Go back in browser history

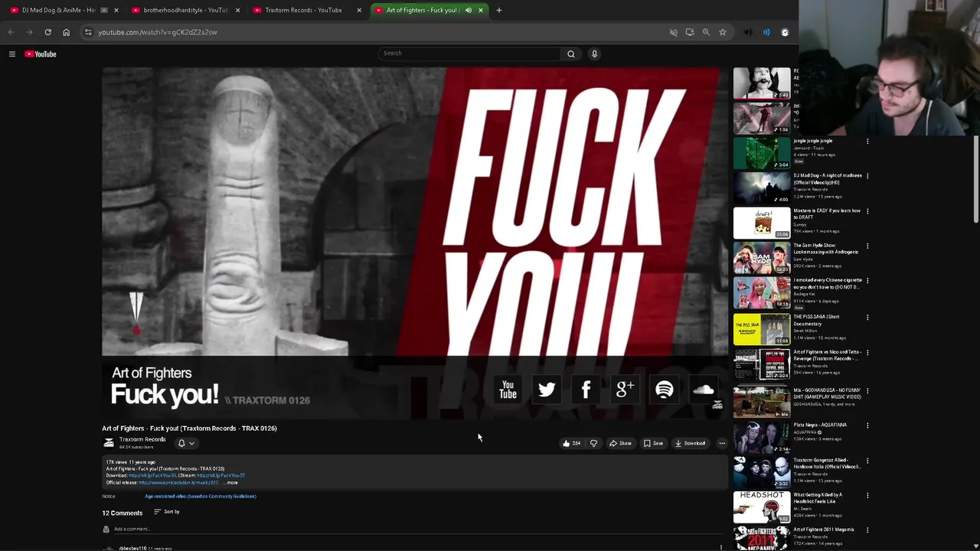pyautogui.click(x=11, y=32)
